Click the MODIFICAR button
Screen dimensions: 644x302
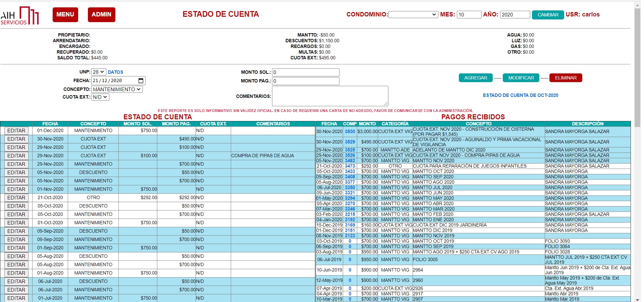(x=521, y=78)
